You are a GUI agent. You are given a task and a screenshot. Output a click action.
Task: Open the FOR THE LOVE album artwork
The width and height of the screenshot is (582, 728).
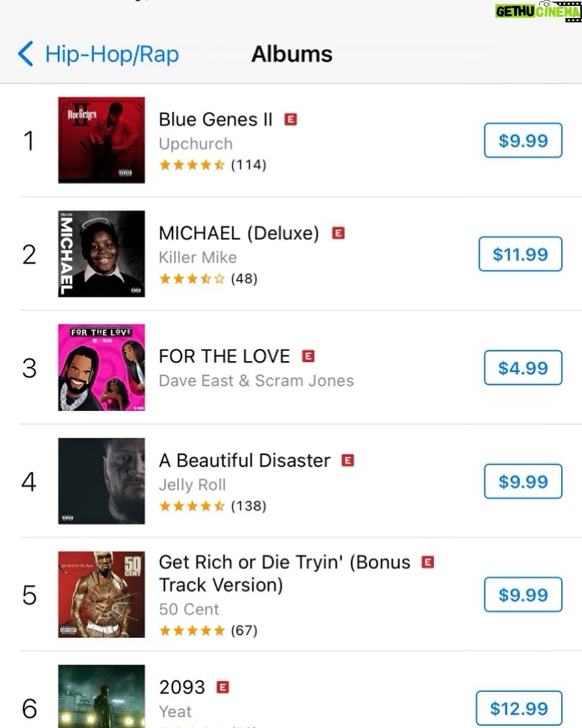point(101,368)
